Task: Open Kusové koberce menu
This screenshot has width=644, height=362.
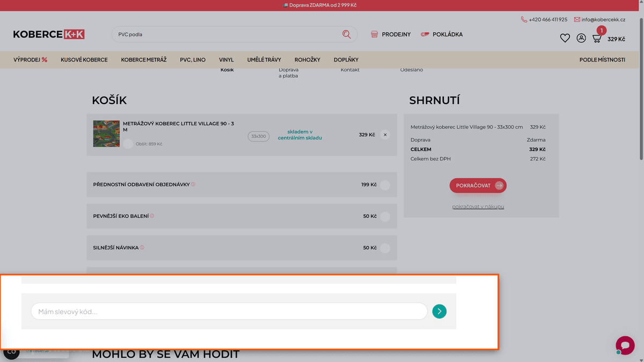Action: [84, 60]
